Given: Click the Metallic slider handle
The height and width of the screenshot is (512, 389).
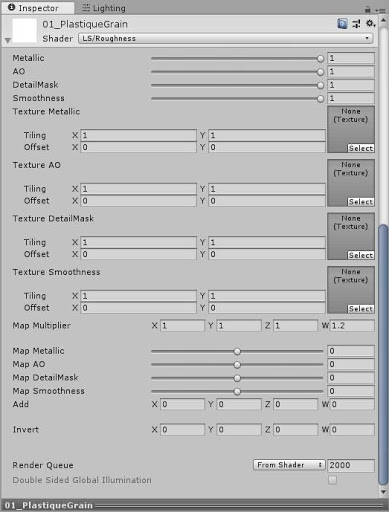Looking at the screenshot, I should [320, 59].
